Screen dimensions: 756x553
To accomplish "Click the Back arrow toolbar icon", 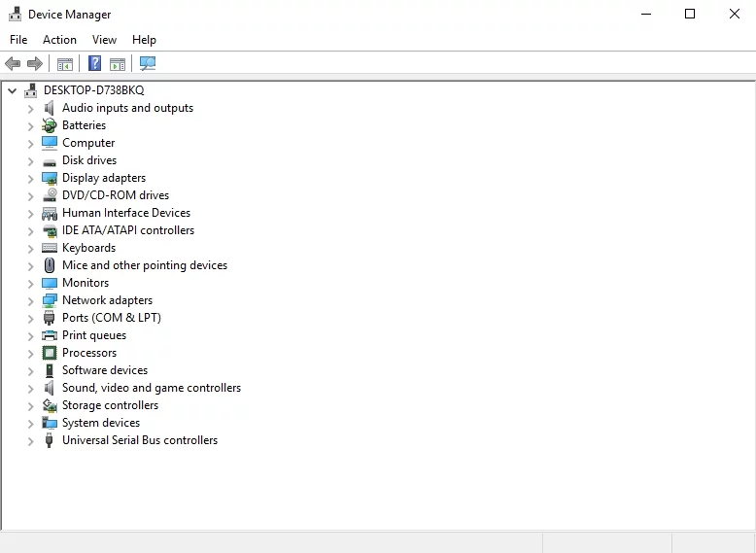I will coord(13,64).
